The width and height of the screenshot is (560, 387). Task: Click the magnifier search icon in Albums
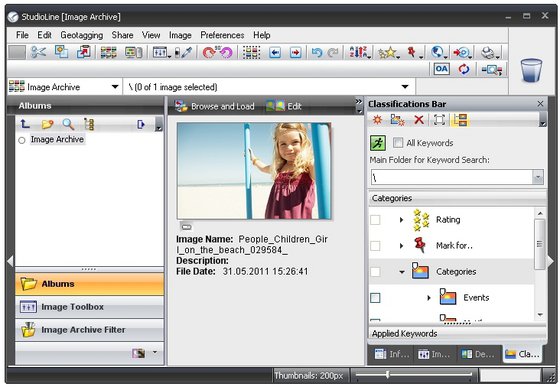point(68,124)
